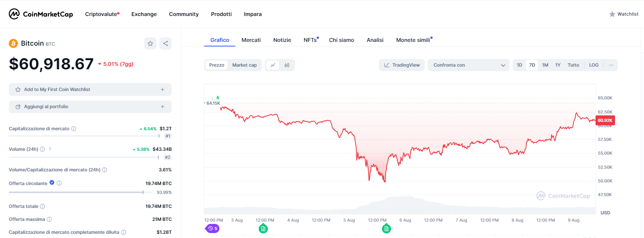This screenshot has height=238, width=644.
Task: Open the TradingView chart button
Action: pos(402,65)
